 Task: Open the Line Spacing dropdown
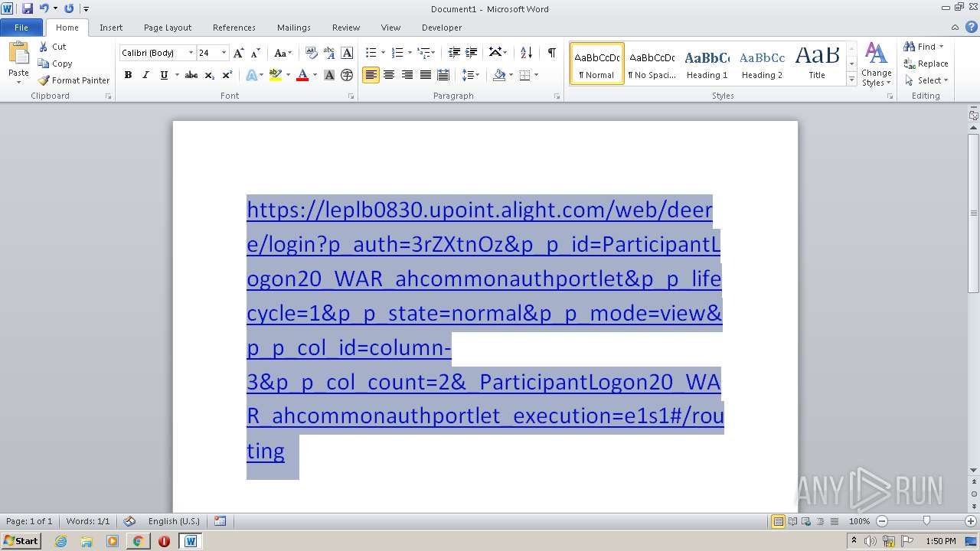click(471, 75)
